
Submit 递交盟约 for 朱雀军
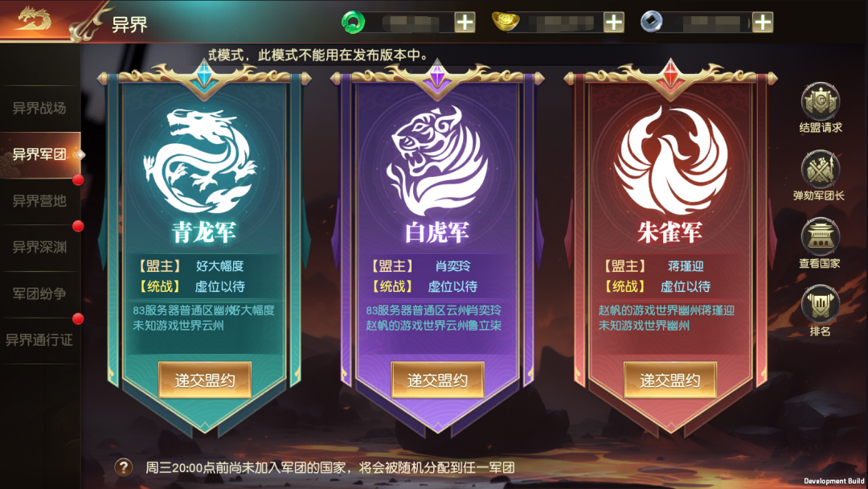pyautogui.click(x=669, y=380)
